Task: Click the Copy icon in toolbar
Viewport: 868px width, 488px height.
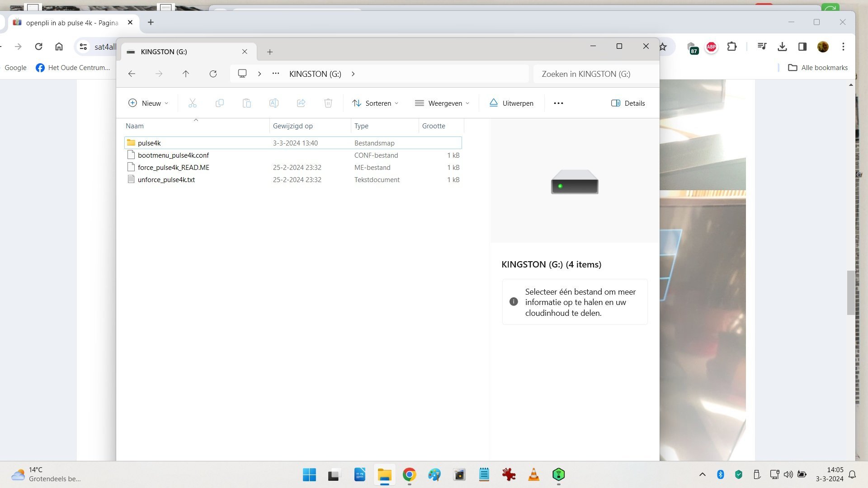Action: 220,103
